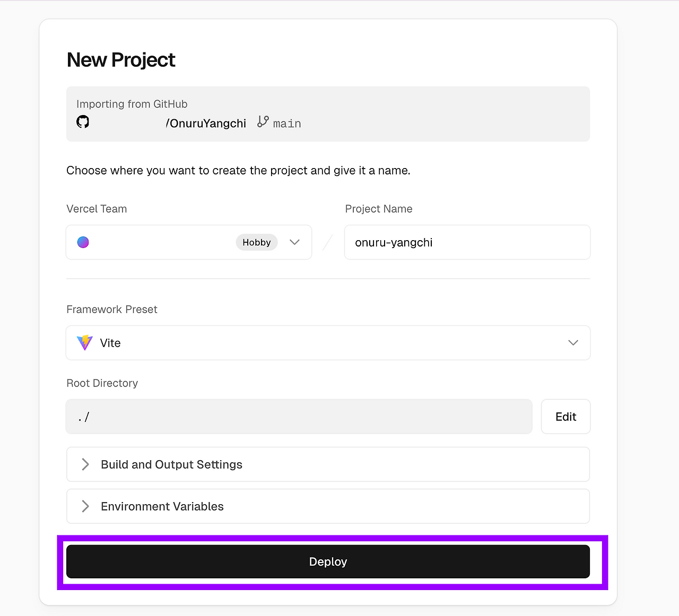Screen dimensions: 679x616
Task: Click the New Project heading
Action: pos(121,60)
